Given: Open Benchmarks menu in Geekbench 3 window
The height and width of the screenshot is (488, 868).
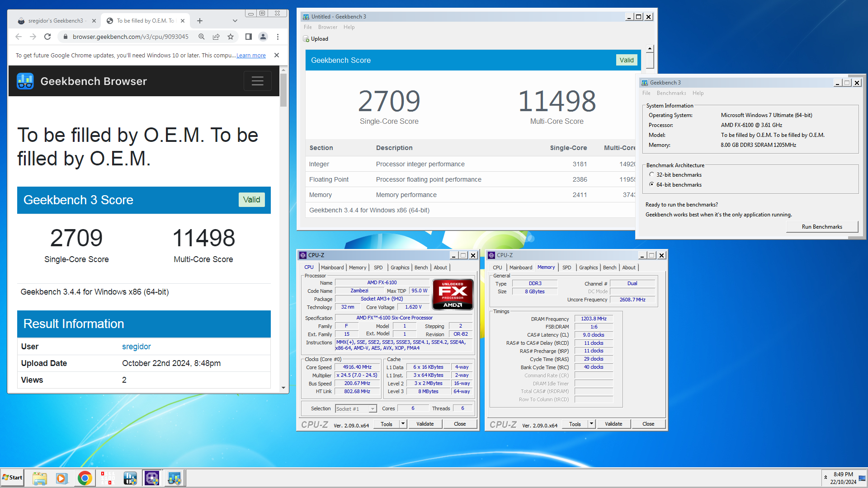Looking at the screenshot, I should [671, 93].
